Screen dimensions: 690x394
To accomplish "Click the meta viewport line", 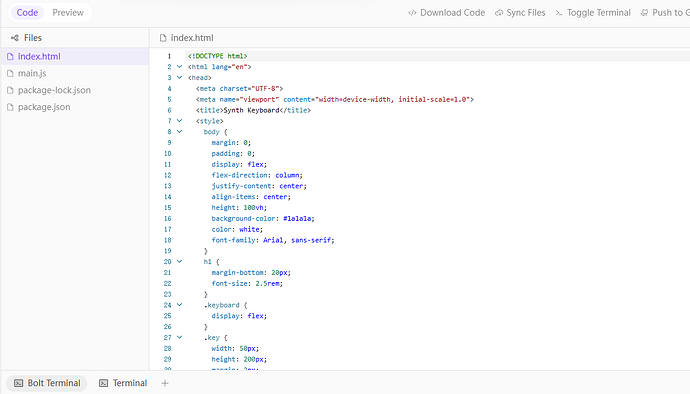I will pos(335,99).
